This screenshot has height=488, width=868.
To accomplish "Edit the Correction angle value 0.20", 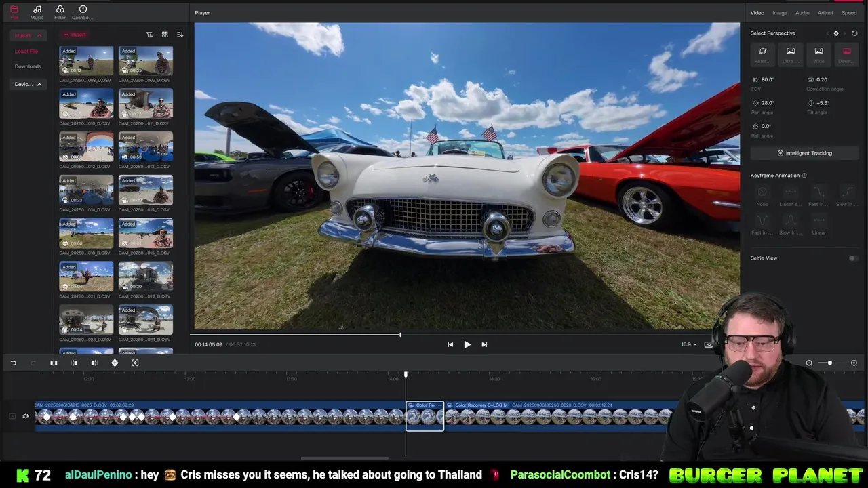I will (x=822, y=80).
